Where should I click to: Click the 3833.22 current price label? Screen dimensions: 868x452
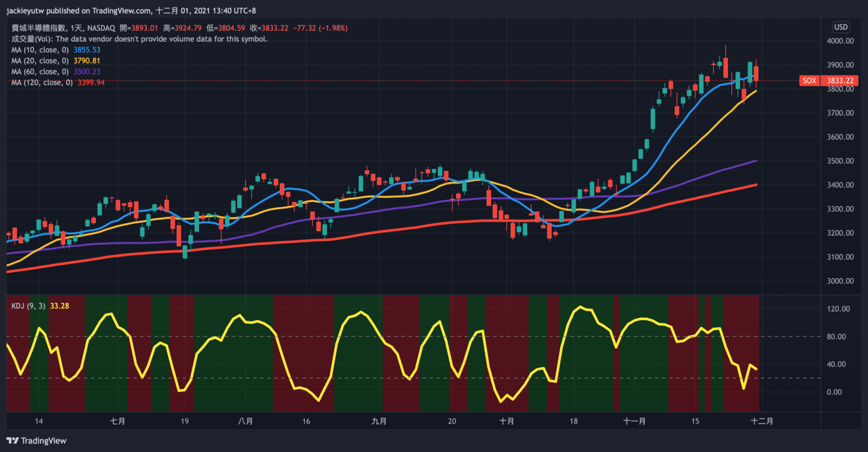(x=840, y=81)
